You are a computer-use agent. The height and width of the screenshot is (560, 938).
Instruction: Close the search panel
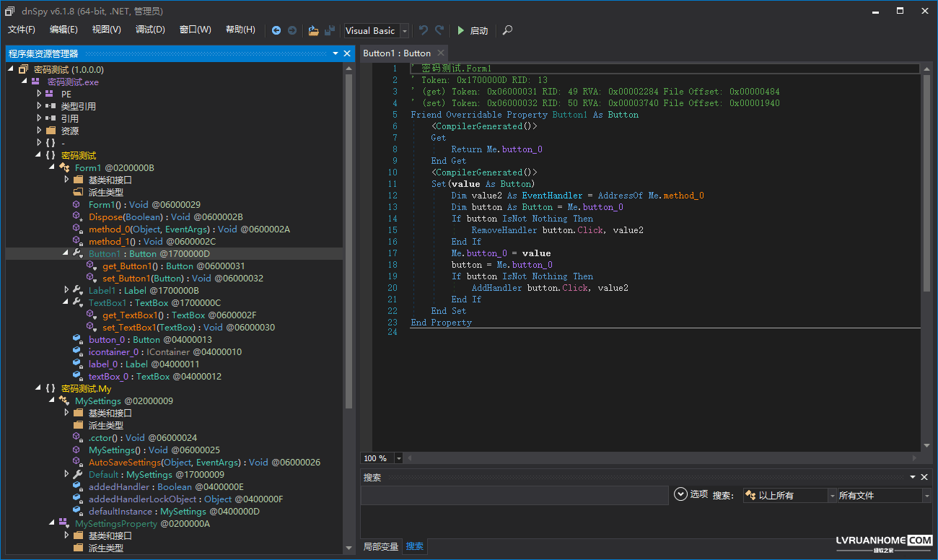(x=924, y=477)
